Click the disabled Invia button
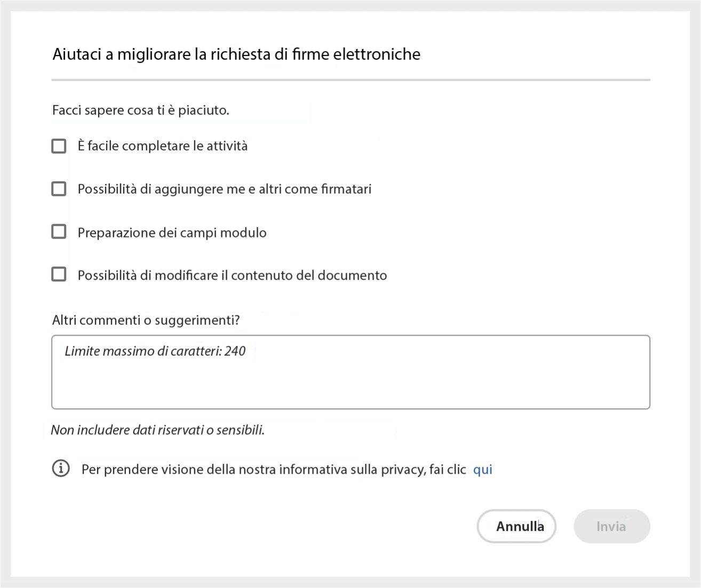 click(x=611, y=526)
